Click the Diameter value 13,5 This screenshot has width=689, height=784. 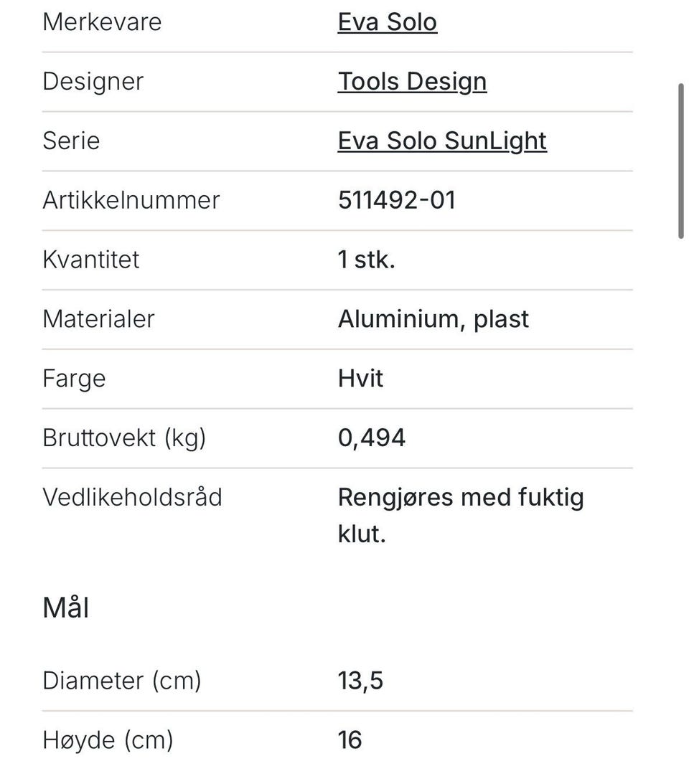coord(360,681)
